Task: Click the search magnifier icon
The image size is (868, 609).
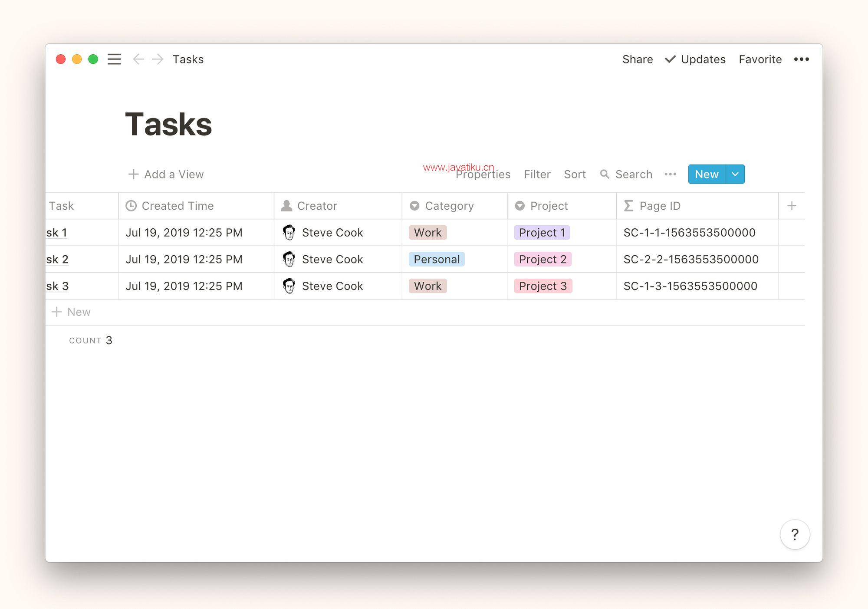Action: tap(604, 174)
